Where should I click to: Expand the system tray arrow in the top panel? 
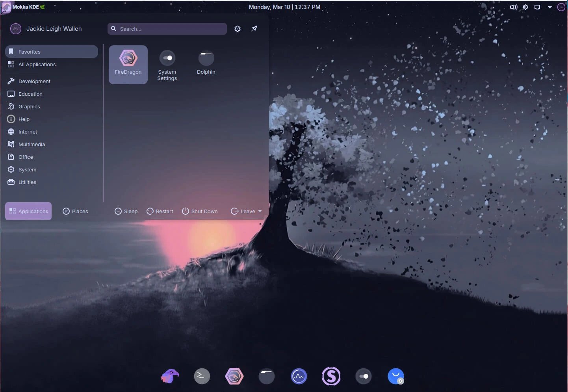549,7
